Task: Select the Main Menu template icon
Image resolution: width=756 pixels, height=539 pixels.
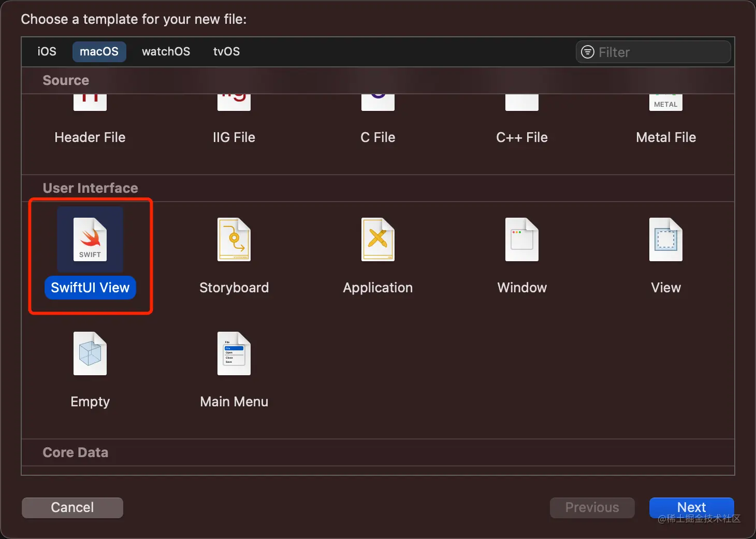Action: 234,353
